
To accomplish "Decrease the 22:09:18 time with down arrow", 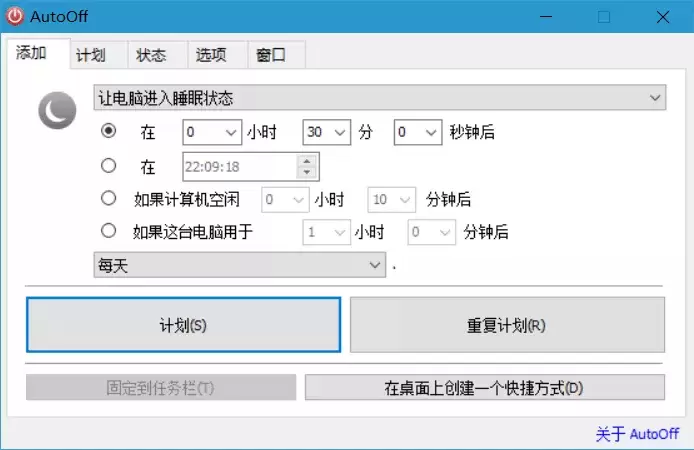I will tap(307, 173).
